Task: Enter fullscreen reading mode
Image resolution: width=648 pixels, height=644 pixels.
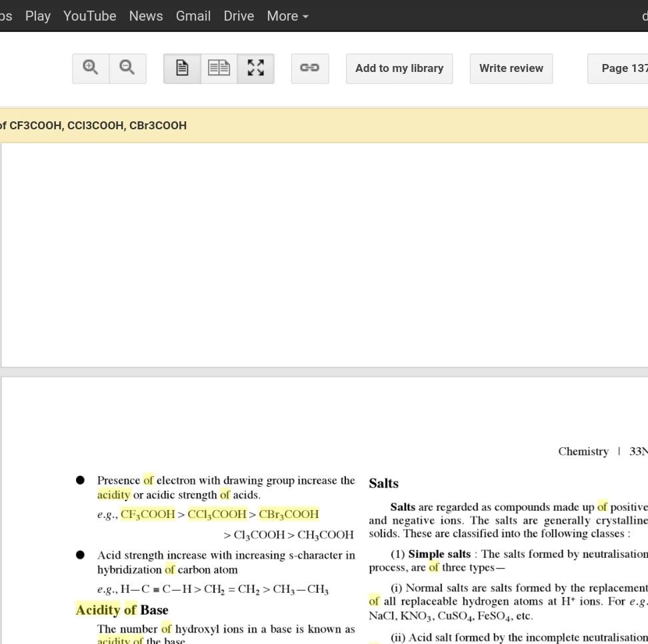Action: pyautogui.click(x=255, y=68)
